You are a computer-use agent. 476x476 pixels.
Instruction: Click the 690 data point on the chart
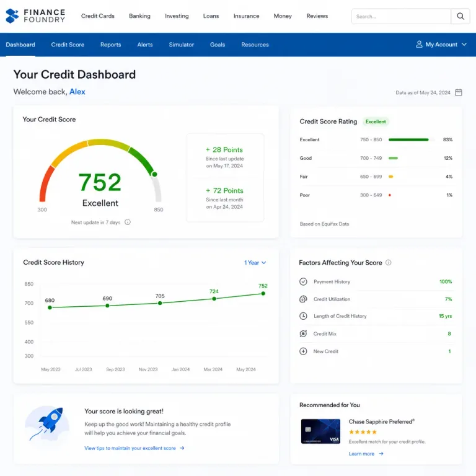[107, 306]
